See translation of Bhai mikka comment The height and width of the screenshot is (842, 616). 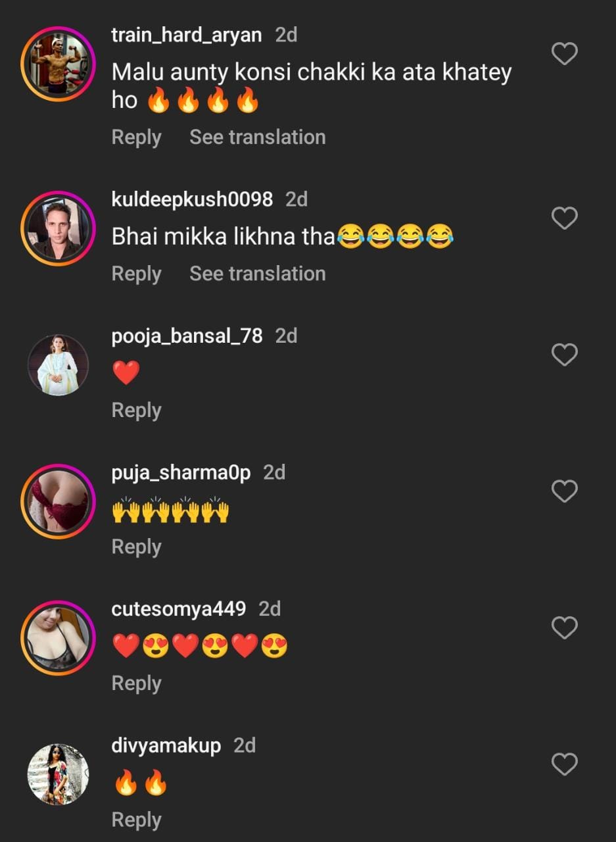[x=257, y=274]
